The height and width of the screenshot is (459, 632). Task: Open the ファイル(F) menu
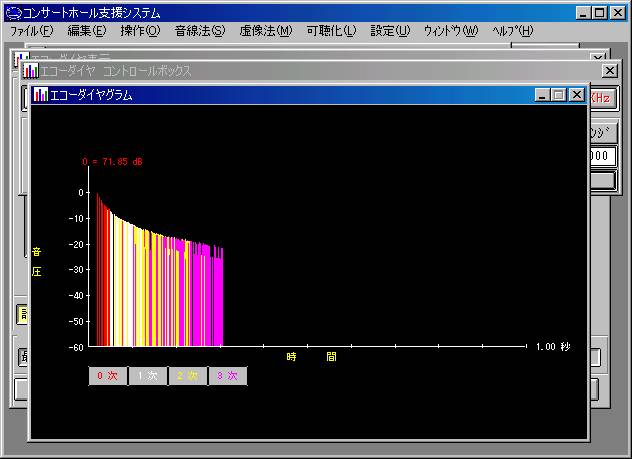[31, 31]
